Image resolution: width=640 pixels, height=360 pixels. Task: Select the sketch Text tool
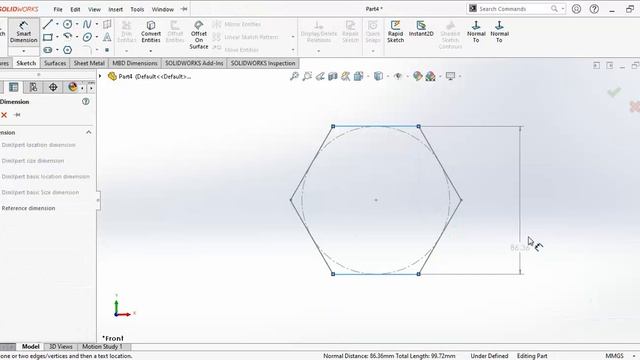(107, 37)
